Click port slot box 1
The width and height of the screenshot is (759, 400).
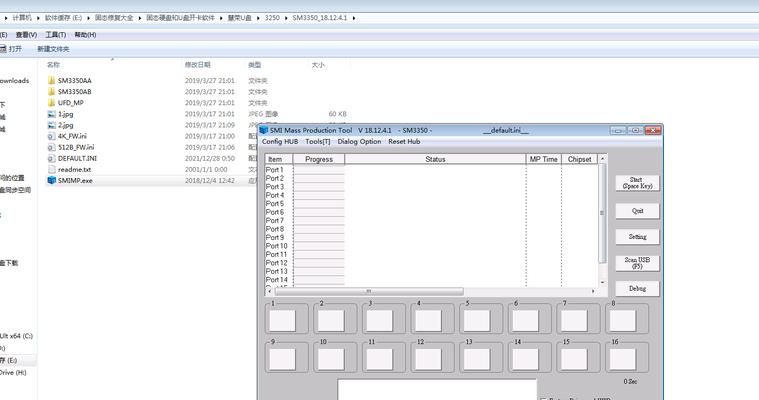click(283, 321)
